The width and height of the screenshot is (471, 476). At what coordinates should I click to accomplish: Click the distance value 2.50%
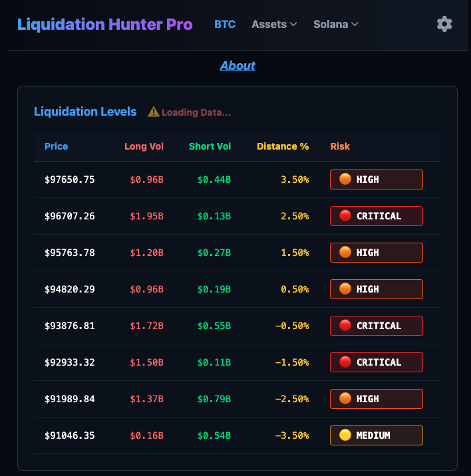(295, 216)
